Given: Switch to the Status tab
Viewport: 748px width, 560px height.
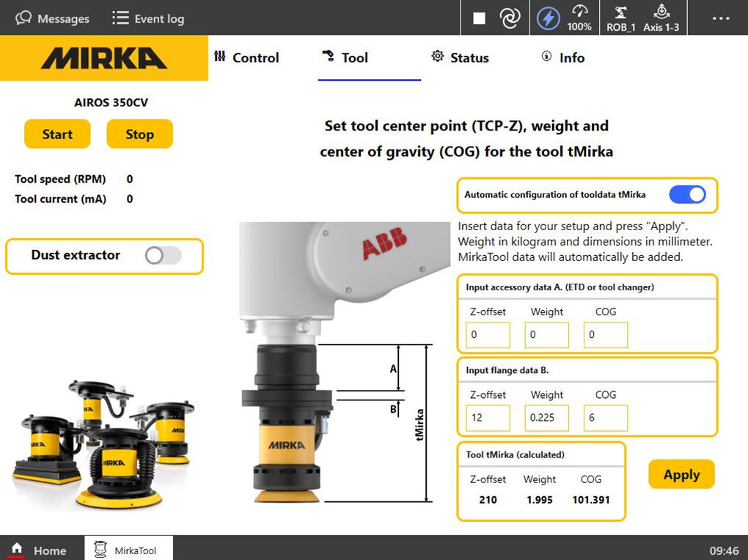Looking at the screenshot, I should pos(461,57).
